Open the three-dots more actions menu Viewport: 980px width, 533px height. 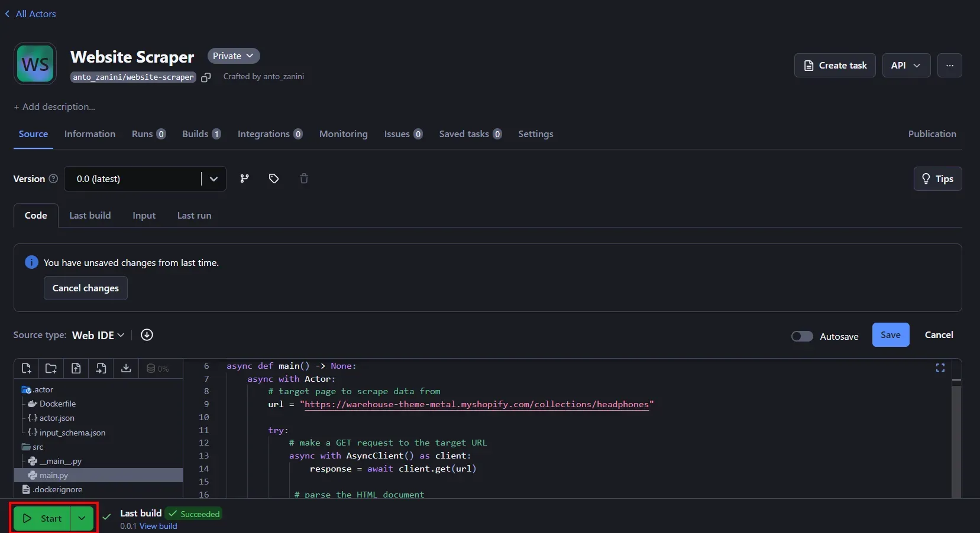pyautogui.click(x=950, y=66)
